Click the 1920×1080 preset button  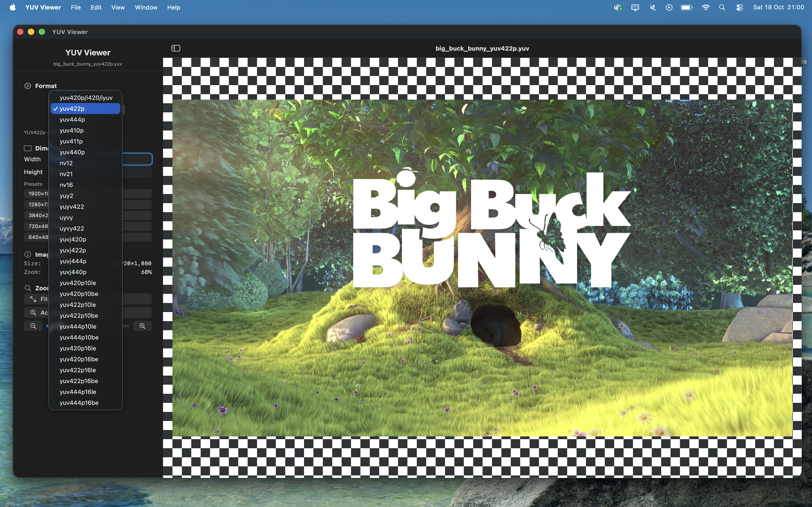coord(37,194)
